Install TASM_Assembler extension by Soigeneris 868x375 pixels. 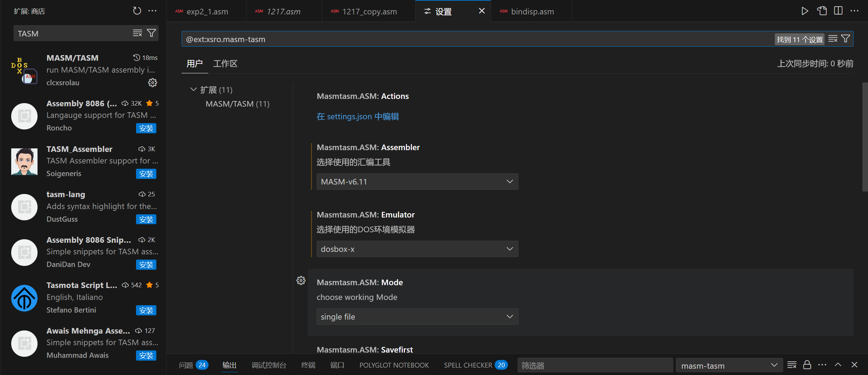click(146, 174)
